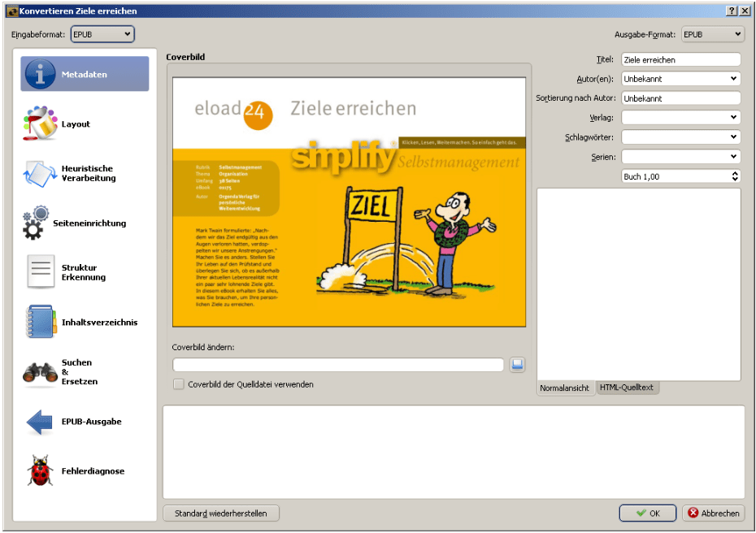Select the EPUB-Ausgabe arrow icon
Screen dimensions: 756x533
tap(40, 422)
